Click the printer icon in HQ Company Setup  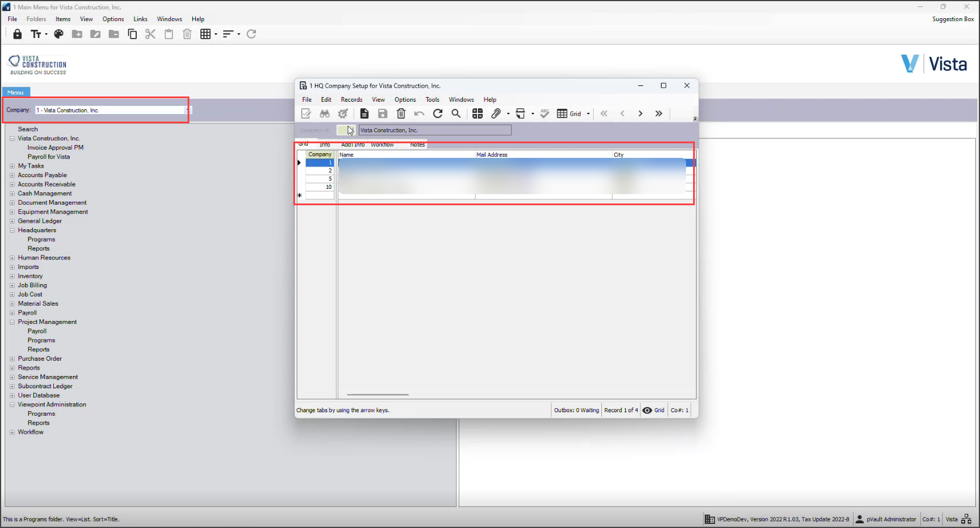point(521,113)
